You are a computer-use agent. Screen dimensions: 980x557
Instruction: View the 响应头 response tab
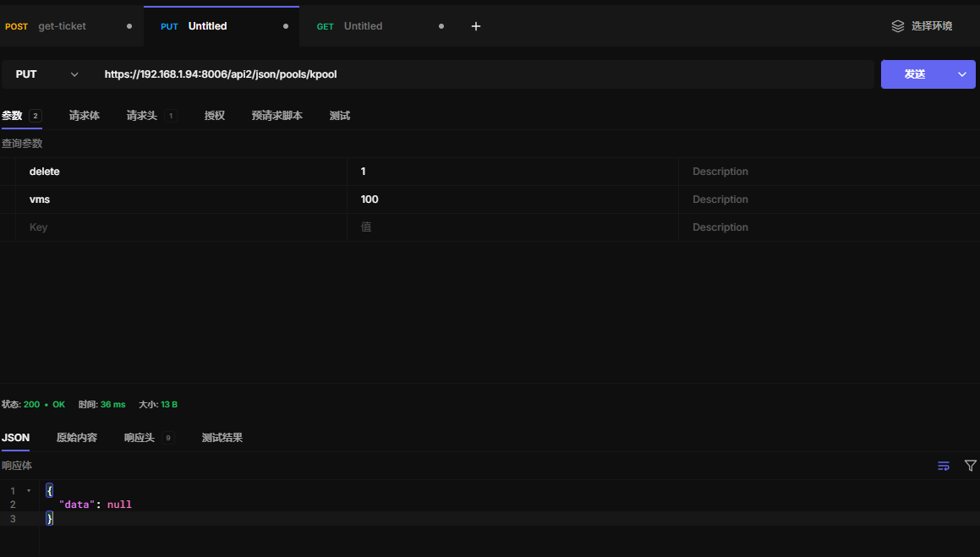[x=140, y=438]
